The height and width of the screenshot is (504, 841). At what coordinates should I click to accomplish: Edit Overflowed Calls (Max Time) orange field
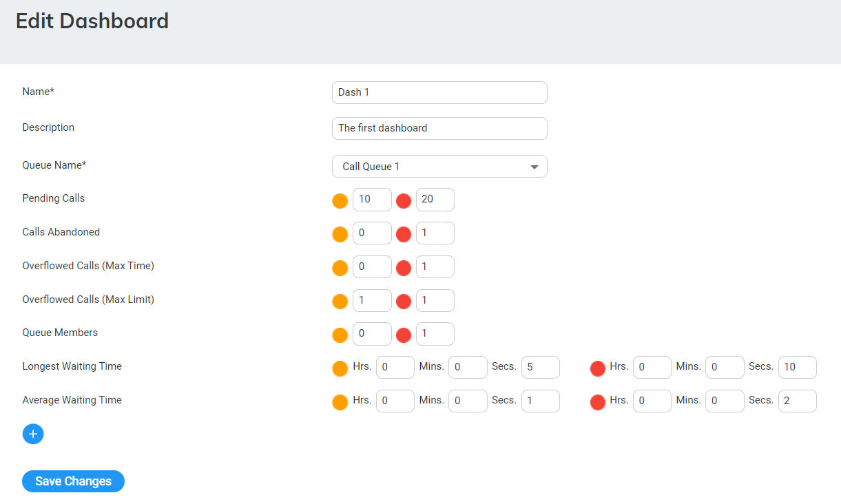(372, 267)
